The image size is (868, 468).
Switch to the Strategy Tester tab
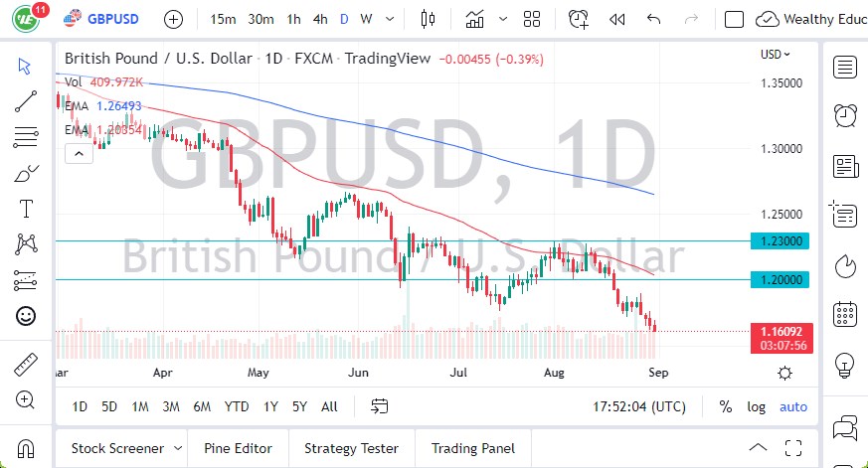click(351, 448)
